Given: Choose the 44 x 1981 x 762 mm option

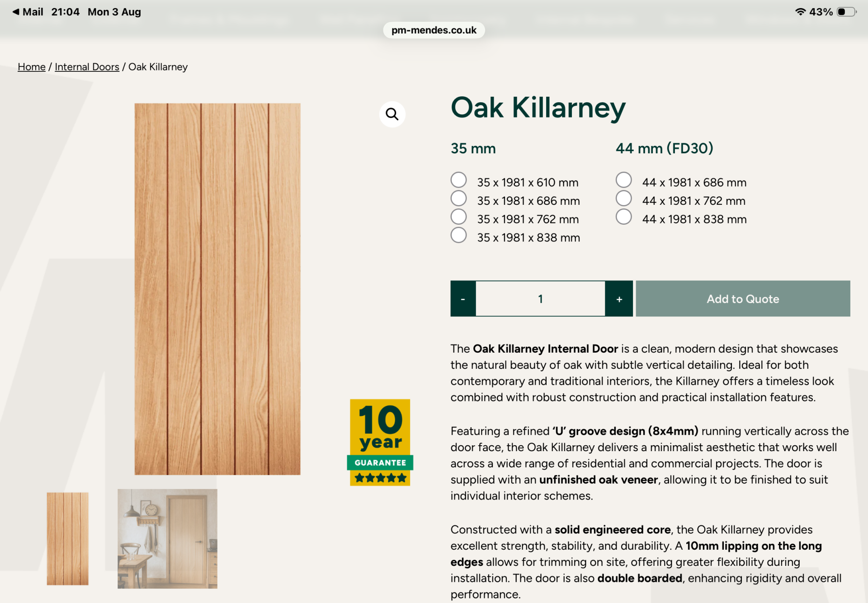Looking at the screenshot, I should [x=624, y=198].
